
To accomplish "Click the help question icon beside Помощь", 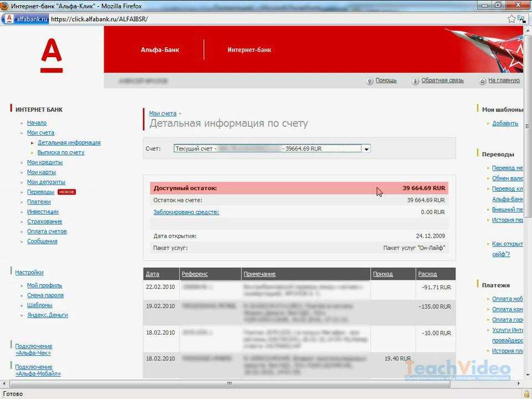I will [x=370, y=81].
